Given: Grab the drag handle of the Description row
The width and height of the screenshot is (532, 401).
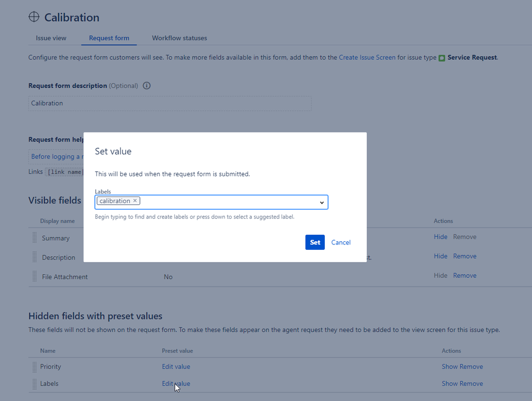Looking at the screenshot, I should pyautogui.click(x=35, y=257).
